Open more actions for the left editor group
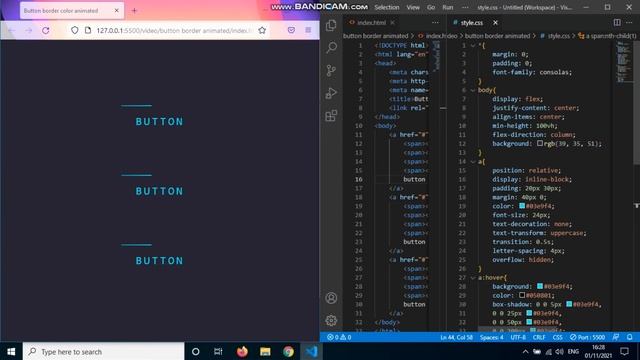640x360 pixels. coord(436,22)
